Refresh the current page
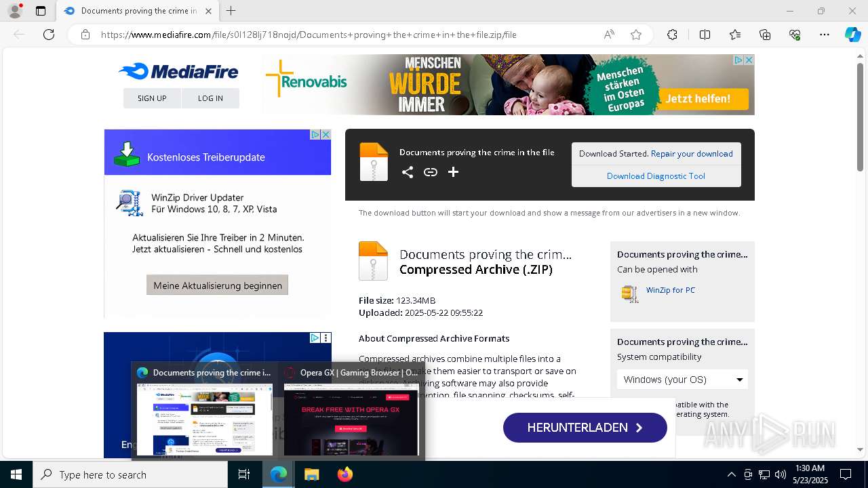Image resolution: width=868 pixels, height=488 pixels. point(49,35)
